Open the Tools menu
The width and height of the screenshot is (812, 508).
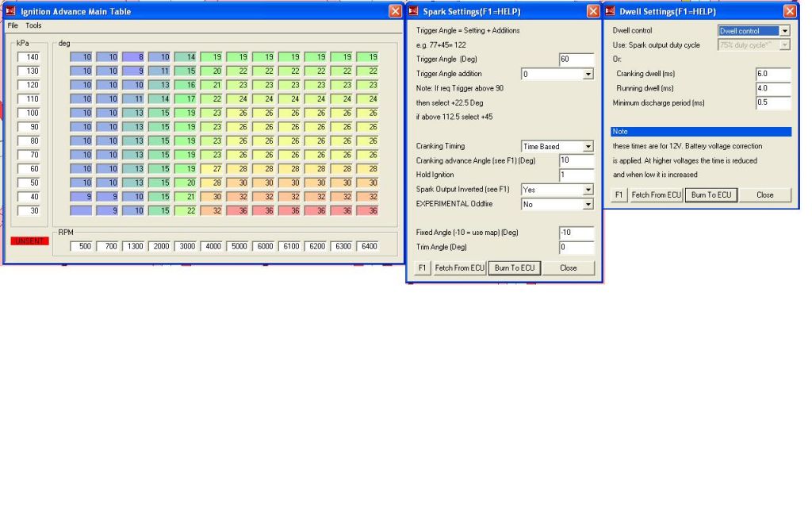click(33, 26)
